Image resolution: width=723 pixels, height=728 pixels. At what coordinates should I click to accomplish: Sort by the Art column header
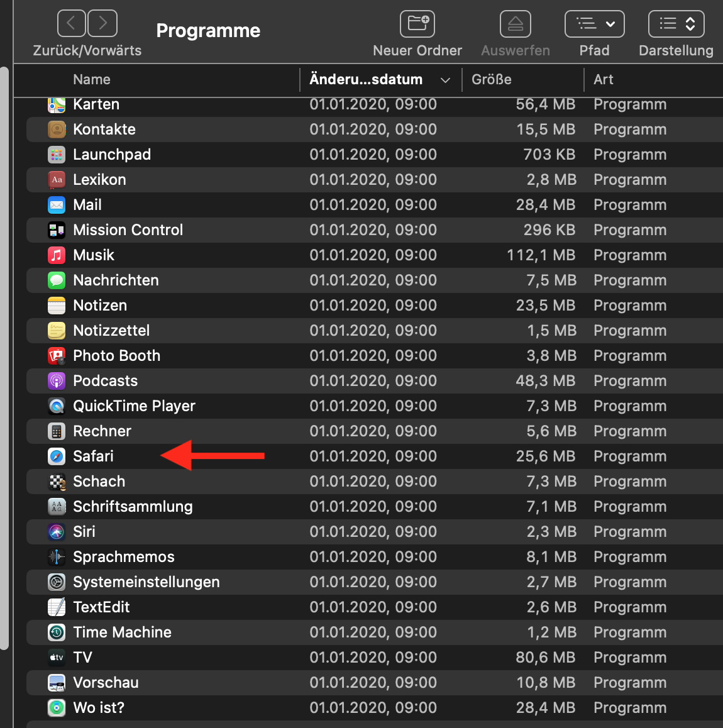coord(603,79)
